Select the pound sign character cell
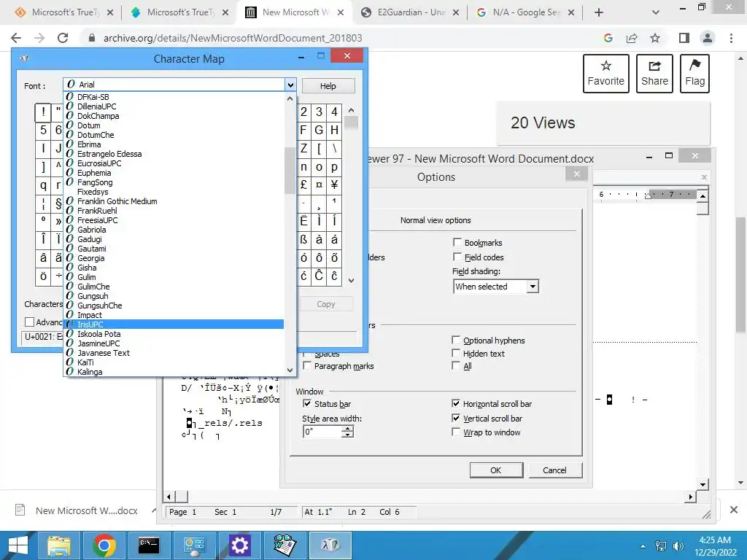Screen dimensions: 747x560 tap(303, 184)
